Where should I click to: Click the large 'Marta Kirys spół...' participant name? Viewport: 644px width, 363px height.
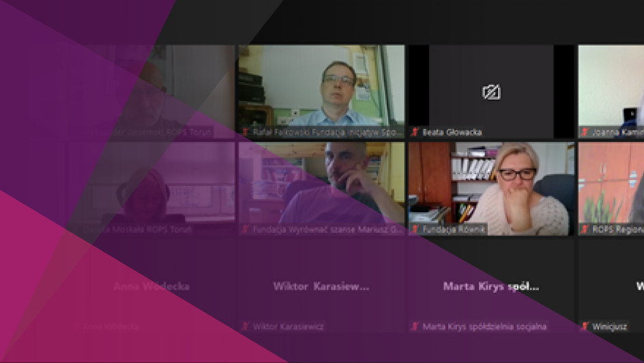click(491, 286)
